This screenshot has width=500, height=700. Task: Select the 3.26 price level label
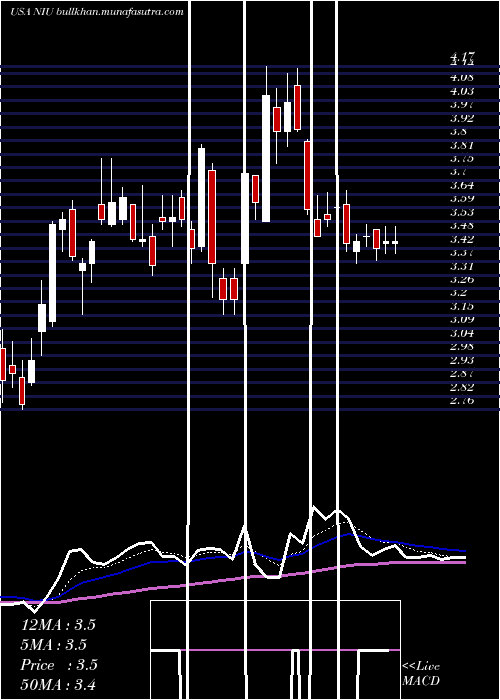click(462, 279)
